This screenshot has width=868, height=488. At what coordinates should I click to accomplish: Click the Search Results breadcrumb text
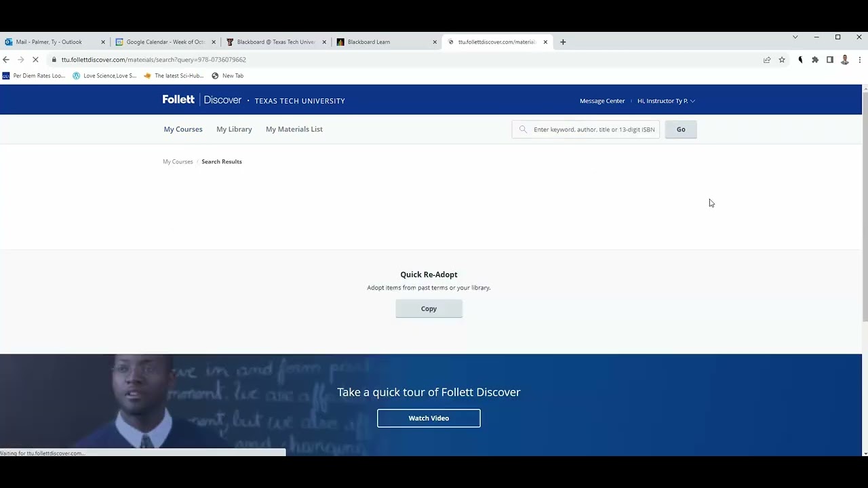222,161
